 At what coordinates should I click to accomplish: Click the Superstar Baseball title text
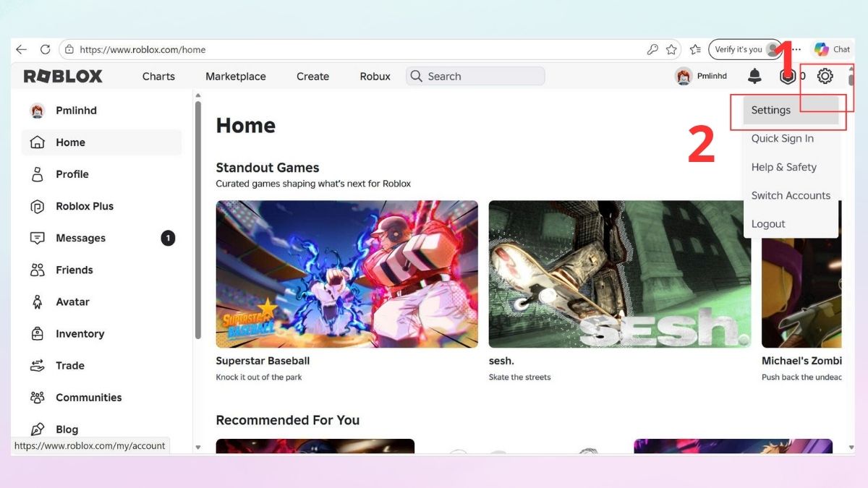click(263, 360)
